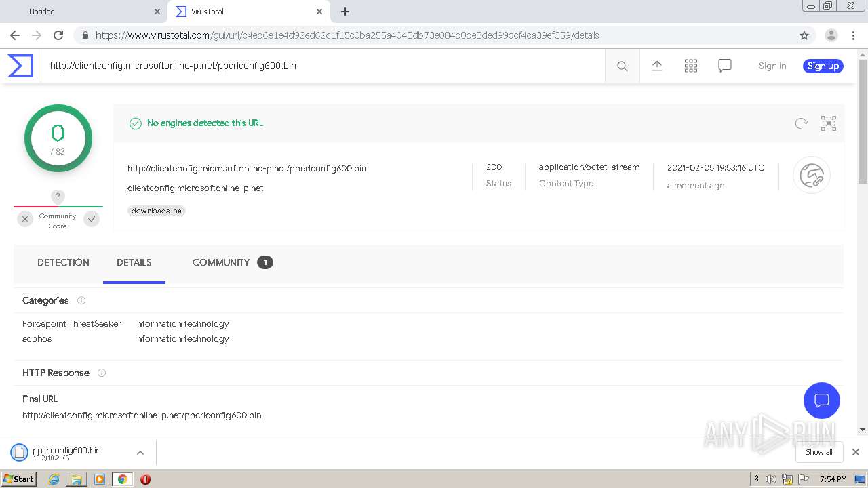Open a new browser tab
The image size is (868, 488).
345,12
